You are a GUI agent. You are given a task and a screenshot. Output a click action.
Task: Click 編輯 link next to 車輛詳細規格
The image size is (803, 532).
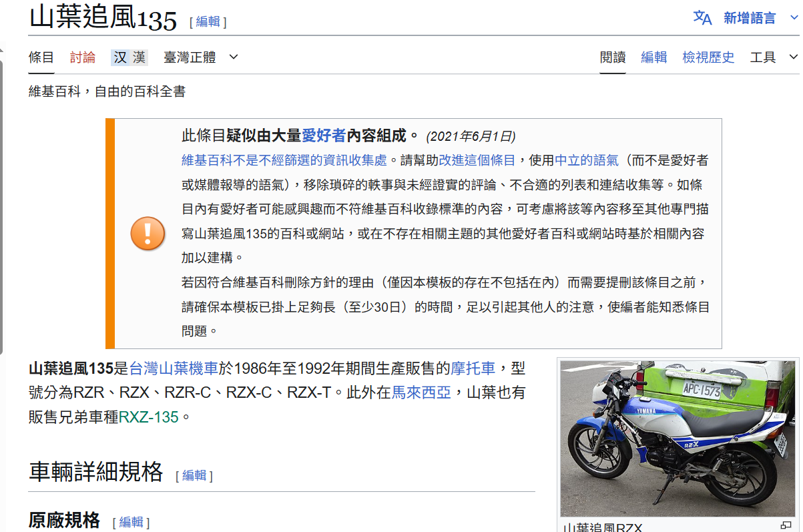point(194,475)
